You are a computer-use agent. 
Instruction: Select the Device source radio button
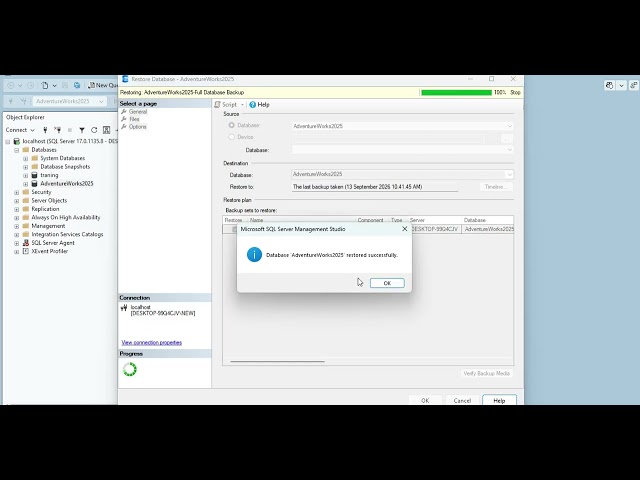coord(231,137)
